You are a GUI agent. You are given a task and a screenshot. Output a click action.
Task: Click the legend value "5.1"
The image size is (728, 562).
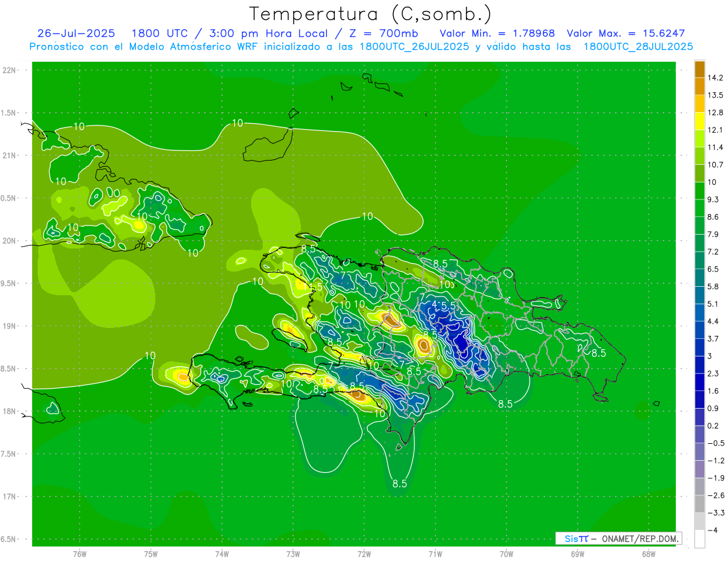click(x=713, y=304)
